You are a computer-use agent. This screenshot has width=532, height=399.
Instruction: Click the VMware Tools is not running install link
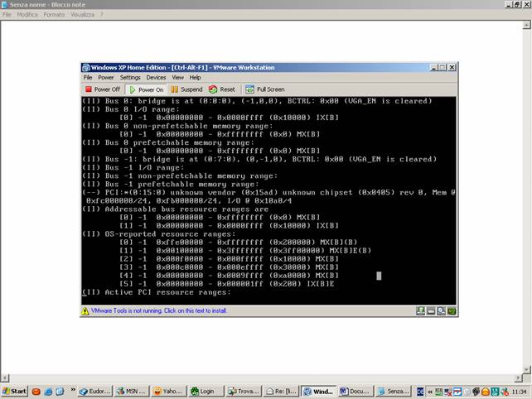[x=158, y=310]
